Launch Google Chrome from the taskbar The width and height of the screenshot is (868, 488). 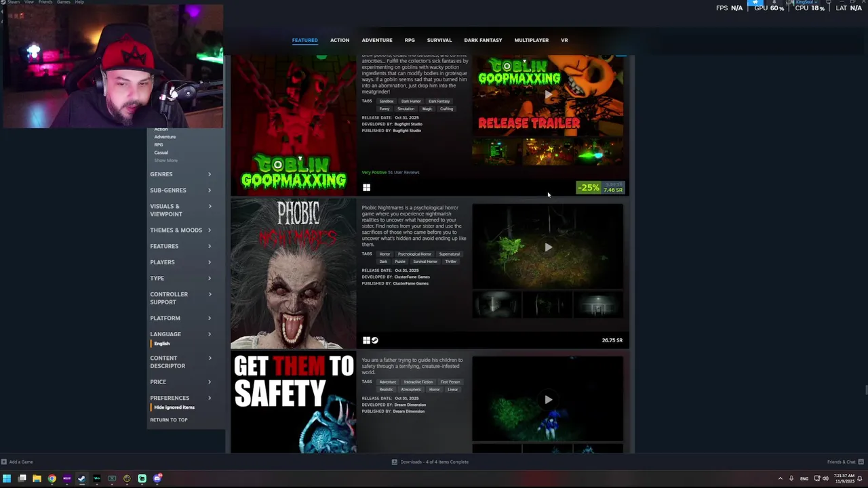tap(52, 479)
